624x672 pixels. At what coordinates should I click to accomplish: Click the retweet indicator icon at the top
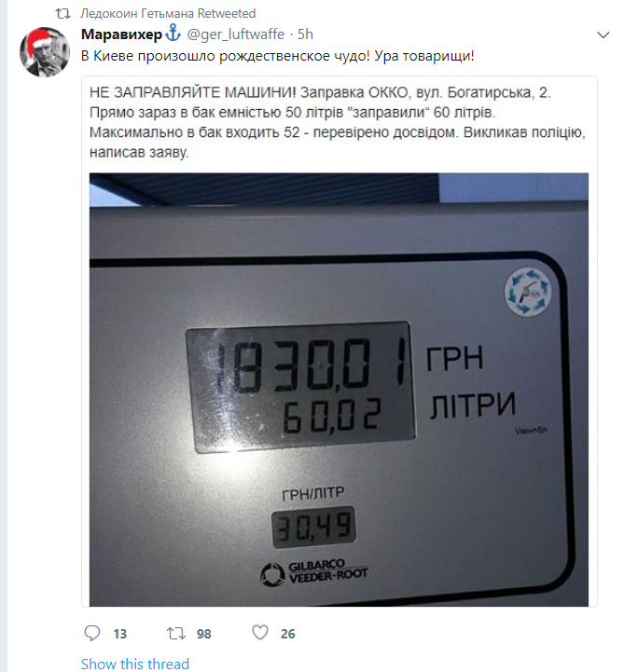63,14
